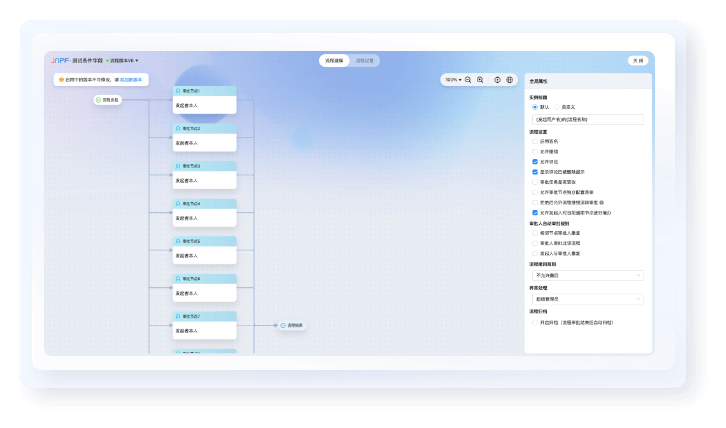Zoom in on the flow canvas
Viewport: 726px width, 428px height.
(480, 80)
